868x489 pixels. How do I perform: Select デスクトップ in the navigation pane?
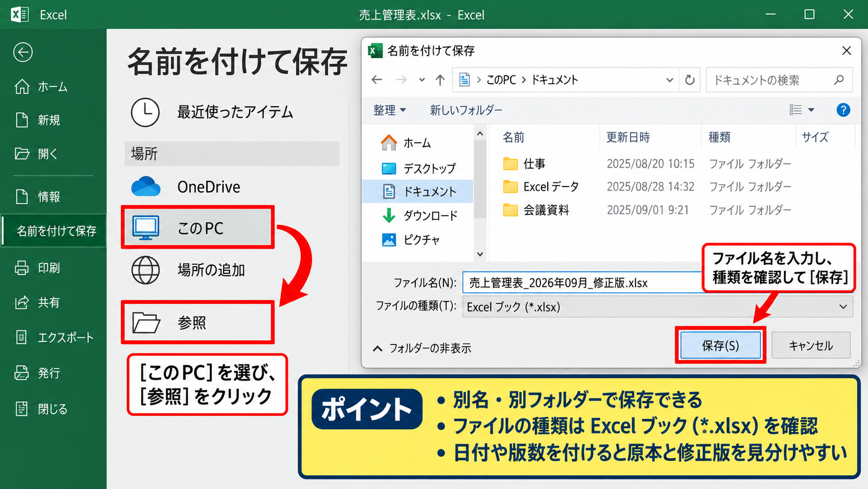(418, 168)
